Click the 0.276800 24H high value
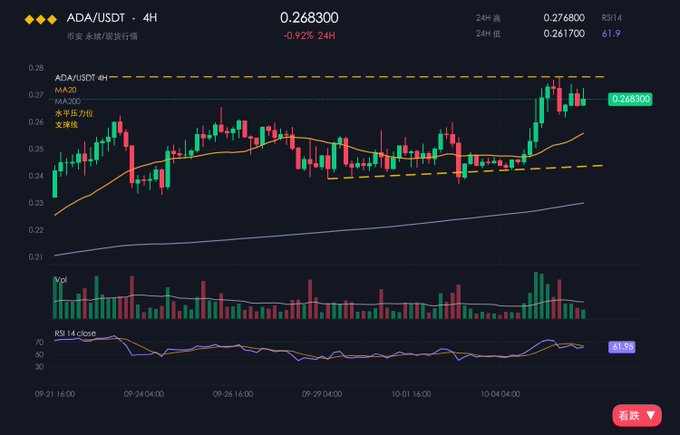Screen dimensions: 680x435 coord(564,18)
